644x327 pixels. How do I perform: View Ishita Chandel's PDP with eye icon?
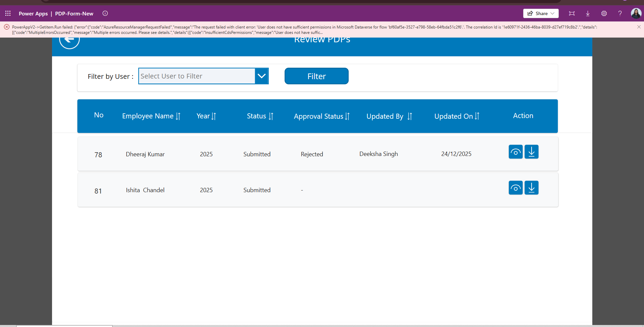pyautogui.click(x=515, y=188)
